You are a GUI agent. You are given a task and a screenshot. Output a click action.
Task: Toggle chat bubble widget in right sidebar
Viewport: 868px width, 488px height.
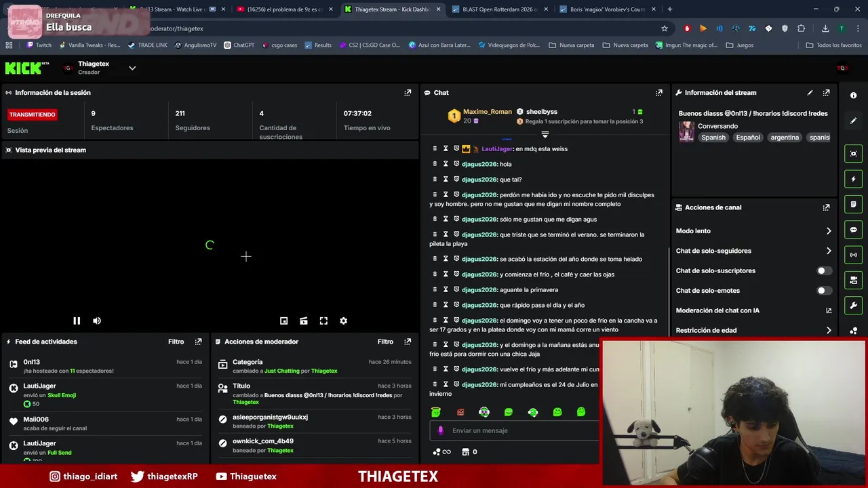(853, 230)
